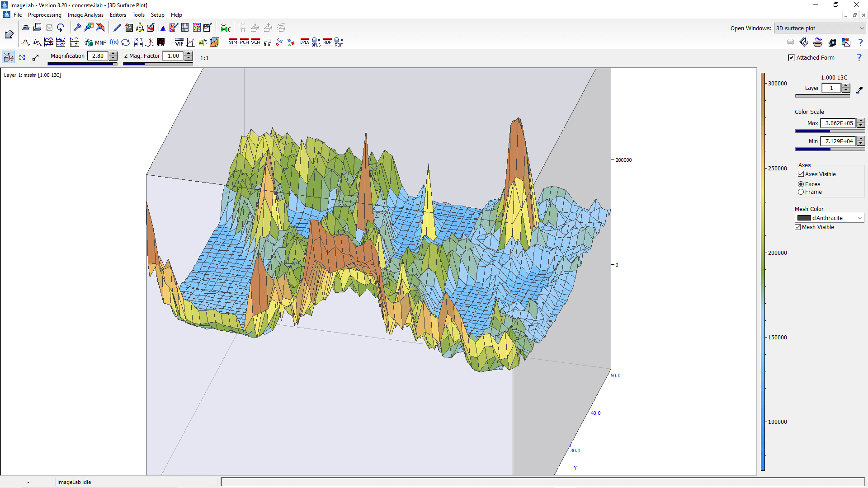Screen dimensions: 868x488
Task: Click the VCA toolbar icon
Action: click(x=255, y=42)
